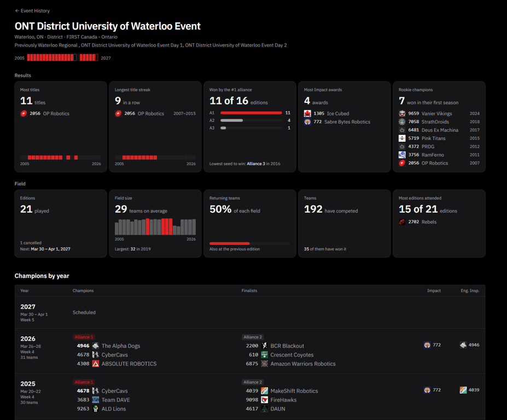This screenshot has height=420, width=507.
Task: Click the Ice Cubed 1305 team icon
Action: coord(307,114)
